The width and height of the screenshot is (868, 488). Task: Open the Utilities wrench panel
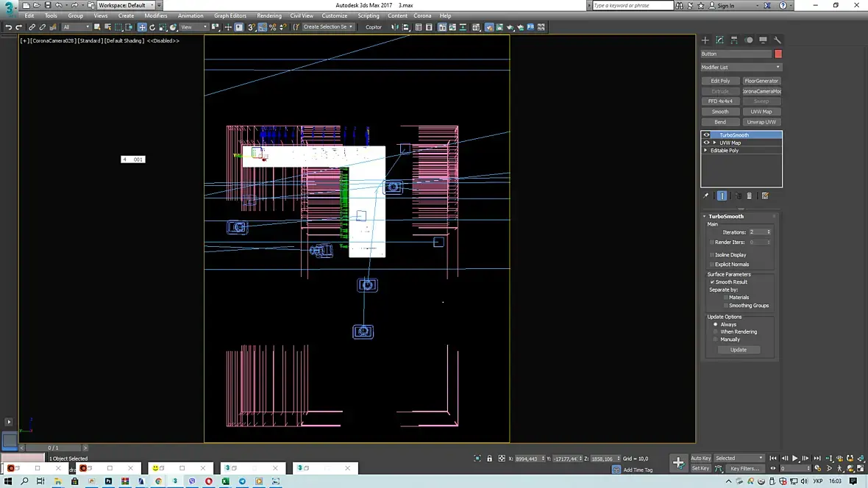point(778,40)
